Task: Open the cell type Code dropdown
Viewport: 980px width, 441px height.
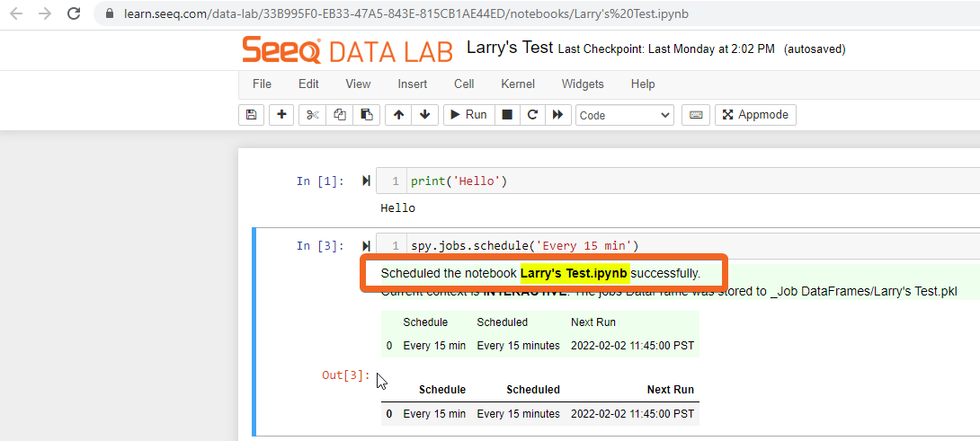Action: click(x=625, y=115)
